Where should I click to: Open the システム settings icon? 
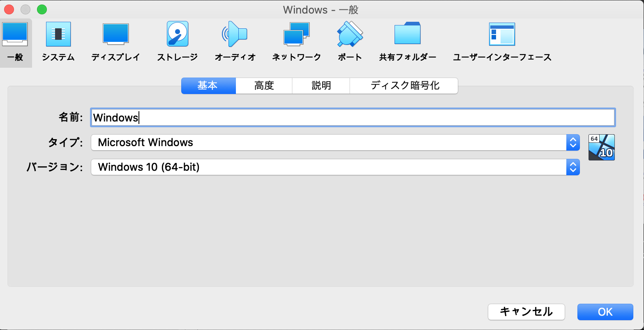point(58,41)
